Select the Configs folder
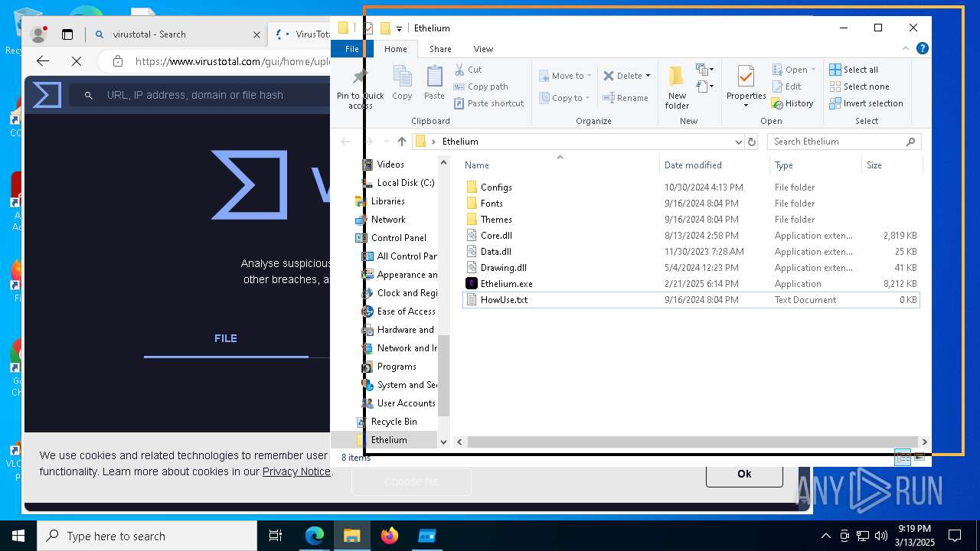 (x=496, y=187)
